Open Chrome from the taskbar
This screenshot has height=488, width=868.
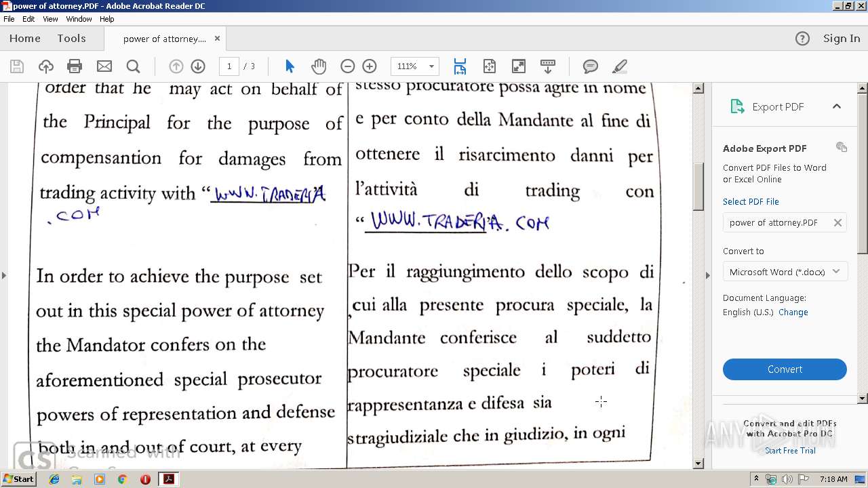point(122,479)
